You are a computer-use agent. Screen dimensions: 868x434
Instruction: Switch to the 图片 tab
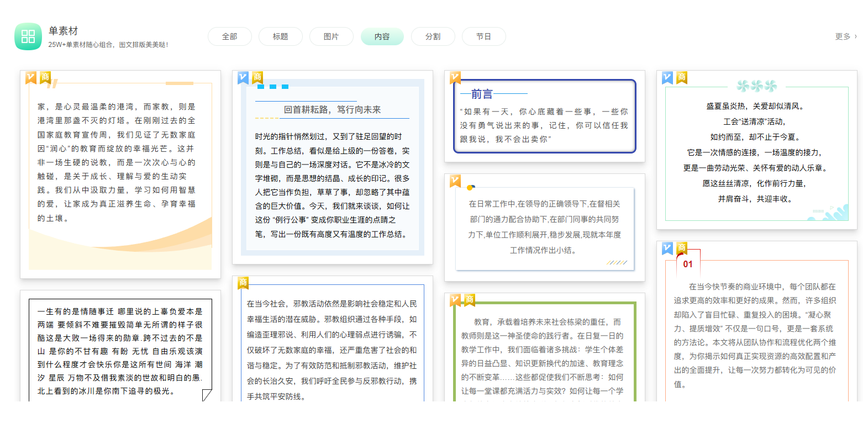pos(332,36)
